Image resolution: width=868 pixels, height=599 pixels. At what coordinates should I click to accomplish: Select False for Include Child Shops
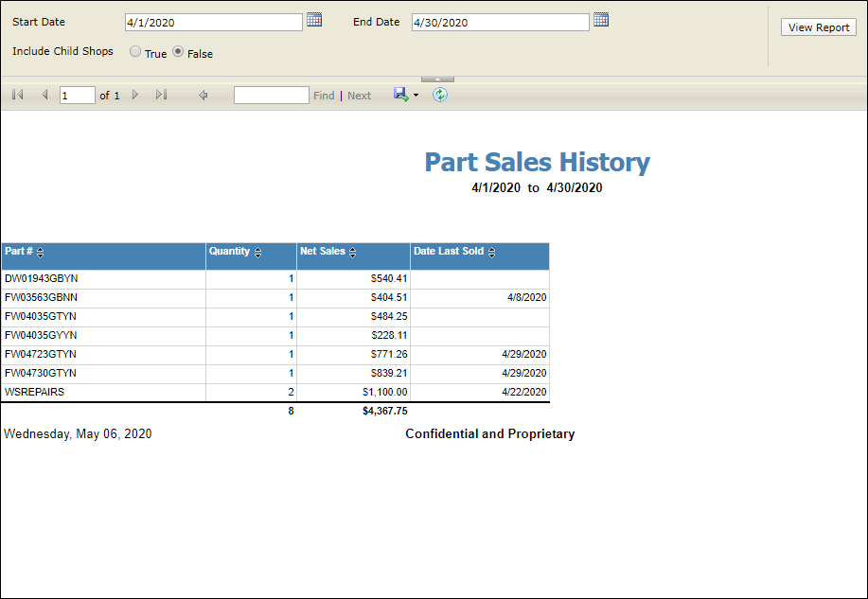click(178, 51)
